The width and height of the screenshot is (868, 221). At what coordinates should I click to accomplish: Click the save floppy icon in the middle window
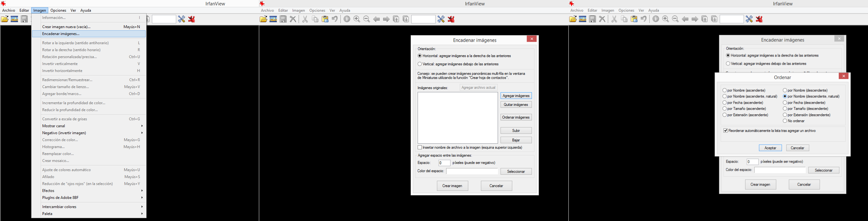(x=283, y=19)
